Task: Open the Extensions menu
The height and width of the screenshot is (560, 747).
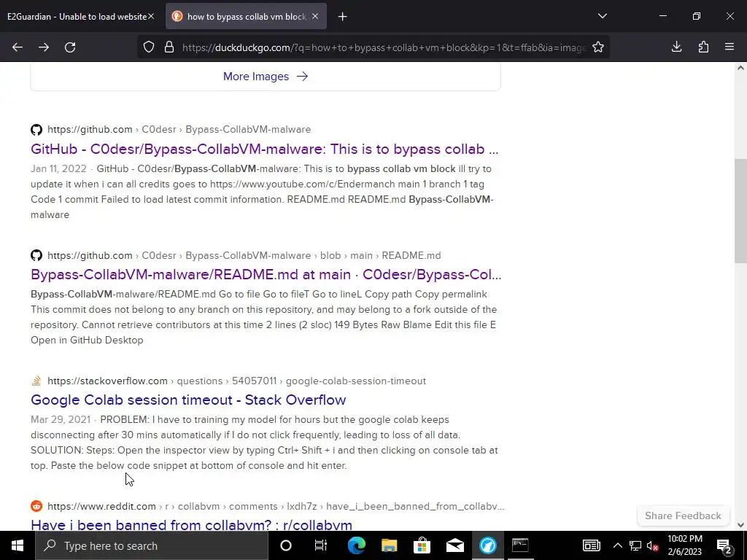Action: (703, 47)
